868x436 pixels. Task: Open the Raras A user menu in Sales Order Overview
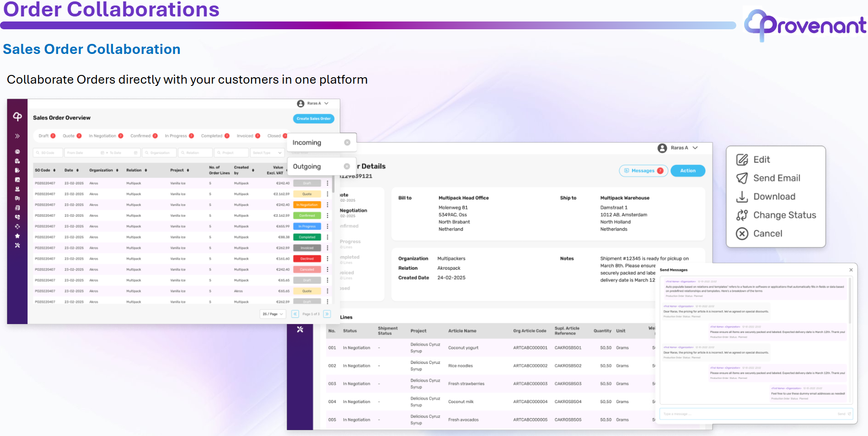(313, 104)
